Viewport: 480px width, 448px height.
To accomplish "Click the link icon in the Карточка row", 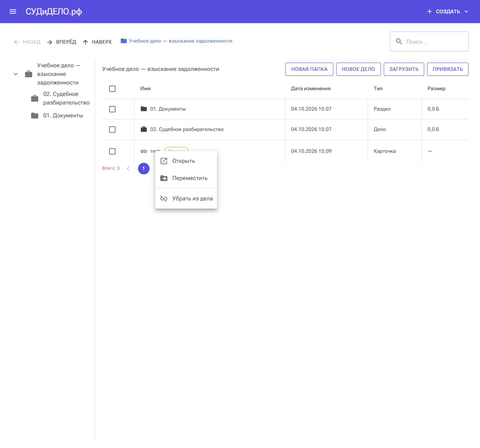I will pyautogui.click(x=144, y=151).
